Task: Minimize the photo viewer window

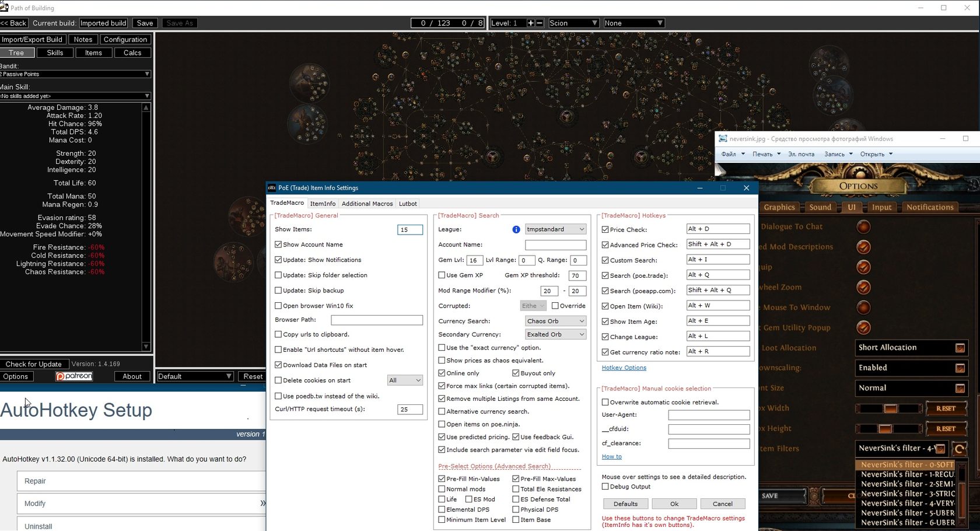Action: [x=943, y=139]
